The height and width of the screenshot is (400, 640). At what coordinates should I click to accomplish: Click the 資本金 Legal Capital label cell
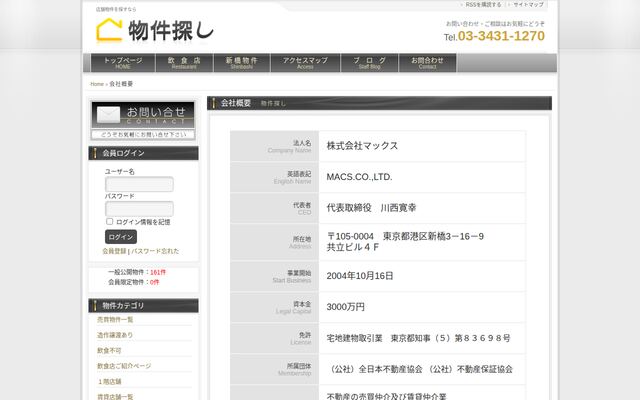click(x=274, y=307)
